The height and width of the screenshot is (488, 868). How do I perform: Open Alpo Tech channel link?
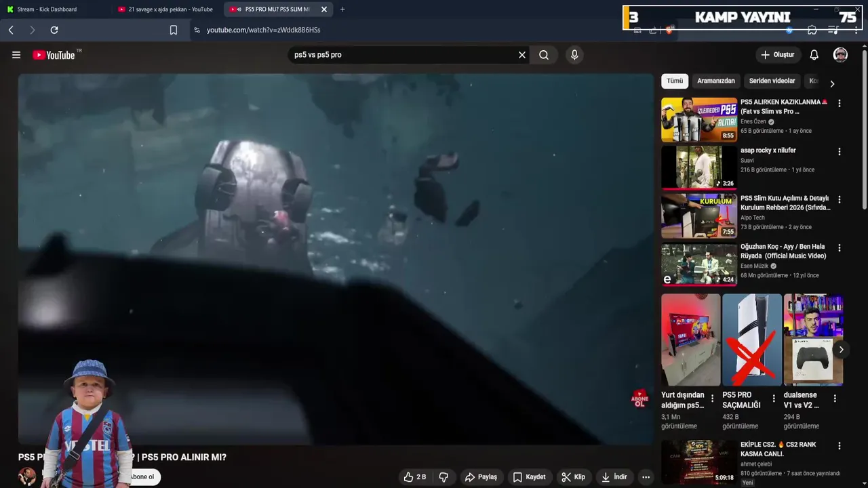click(x=753, y=218)
